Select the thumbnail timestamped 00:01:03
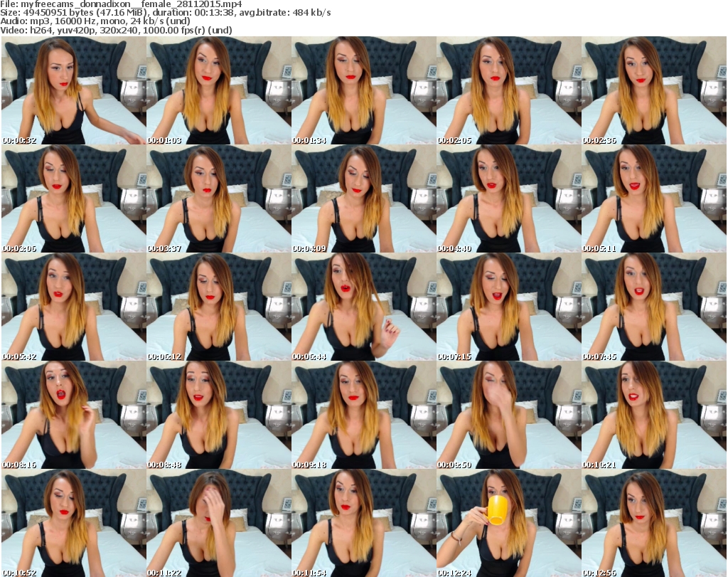Image resolution: width=728 pixels, height=577 pixels. point(219,90)
